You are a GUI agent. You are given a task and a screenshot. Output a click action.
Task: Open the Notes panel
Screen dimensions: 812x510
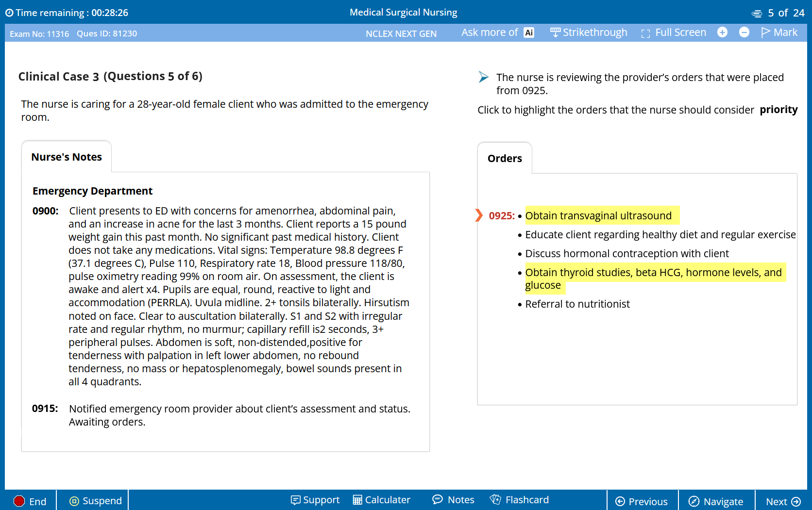453,500
